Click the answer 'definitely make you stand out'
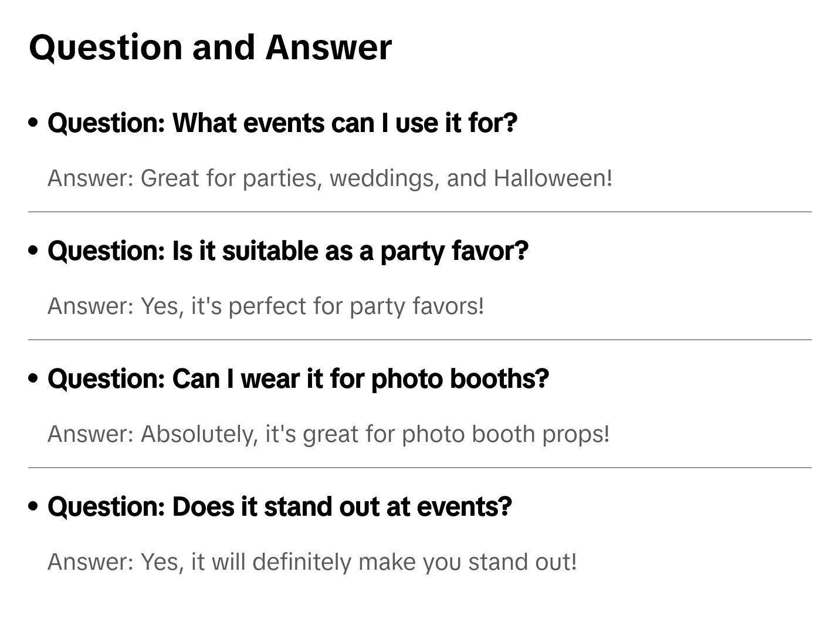The image size is (840, 629). pos(312,562)
